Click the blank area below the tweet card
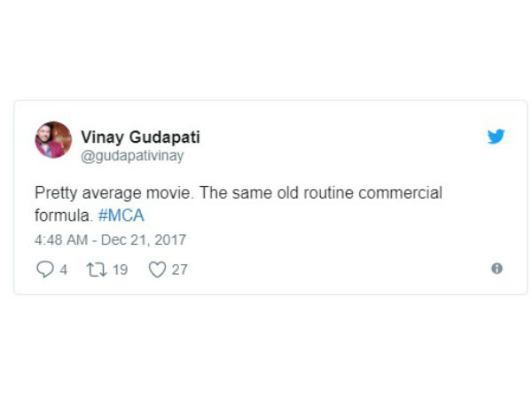This screenshot has height=399, width=532. 266,346
